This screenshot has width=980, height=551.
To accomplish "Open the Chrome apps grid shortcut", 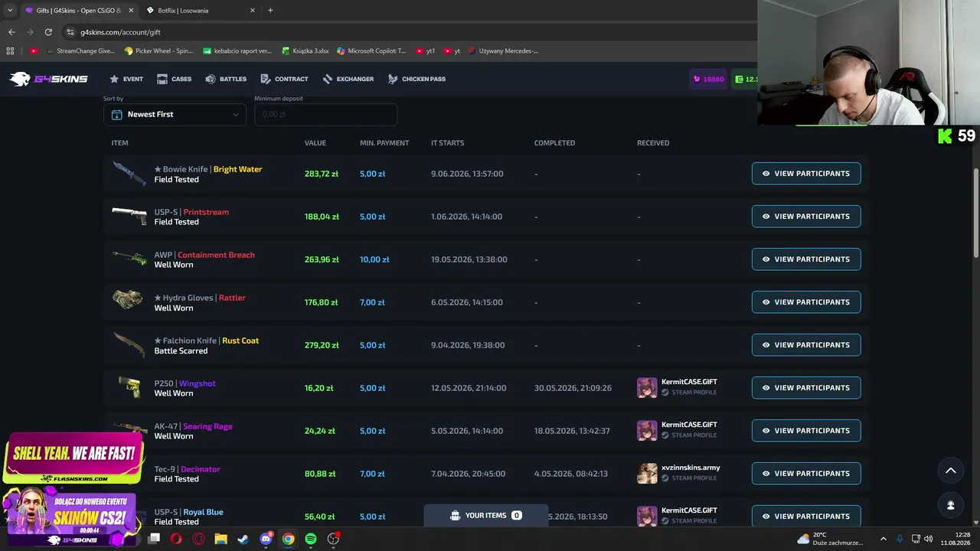I will [x=10, y=51].
